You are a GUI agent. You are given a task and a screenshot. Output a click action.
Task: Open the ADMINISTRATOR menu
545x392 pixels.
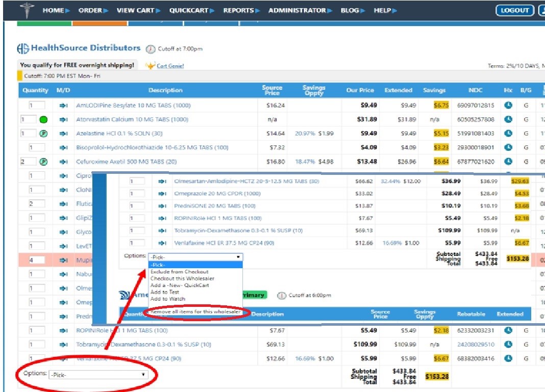pos(300,10)
